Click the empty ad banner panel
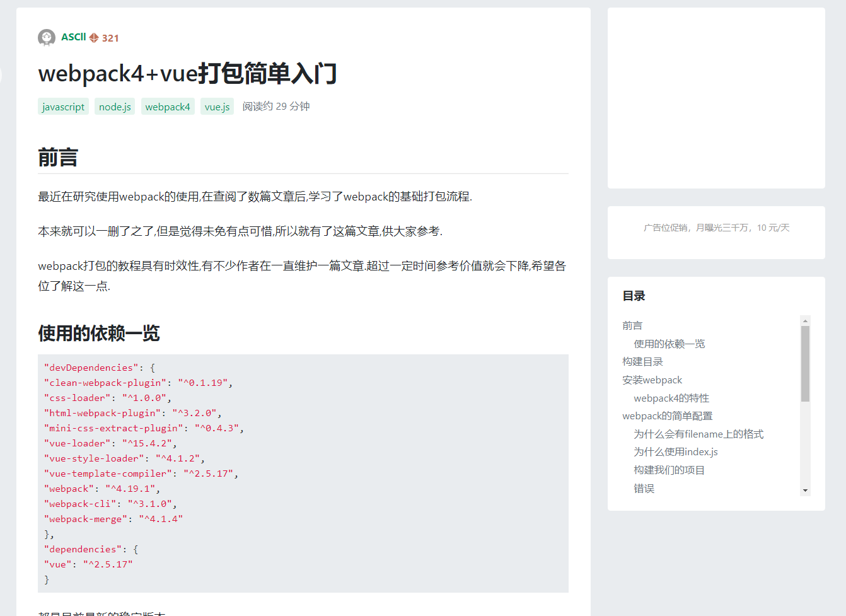The image size is (846, 616). click(716, 98)
